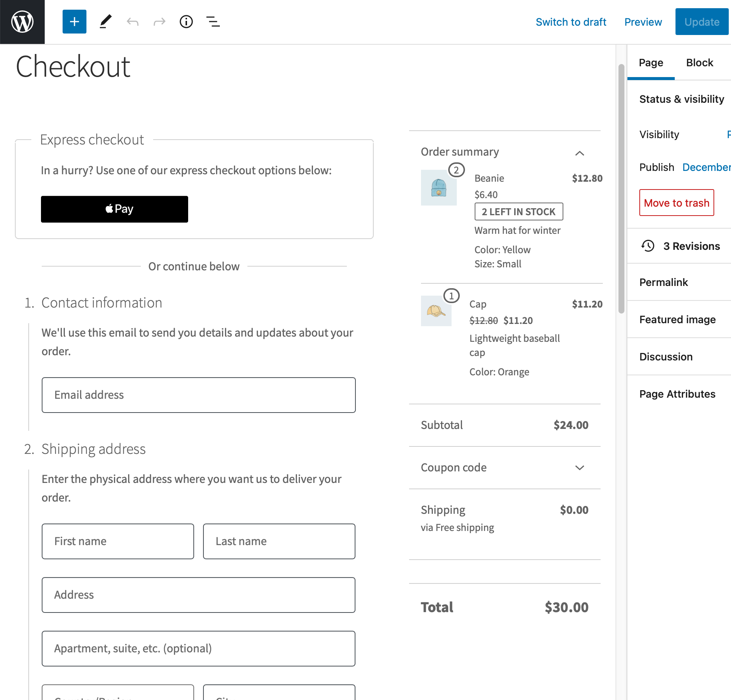
Task: Click the Email address field
Action: point(199,395)
